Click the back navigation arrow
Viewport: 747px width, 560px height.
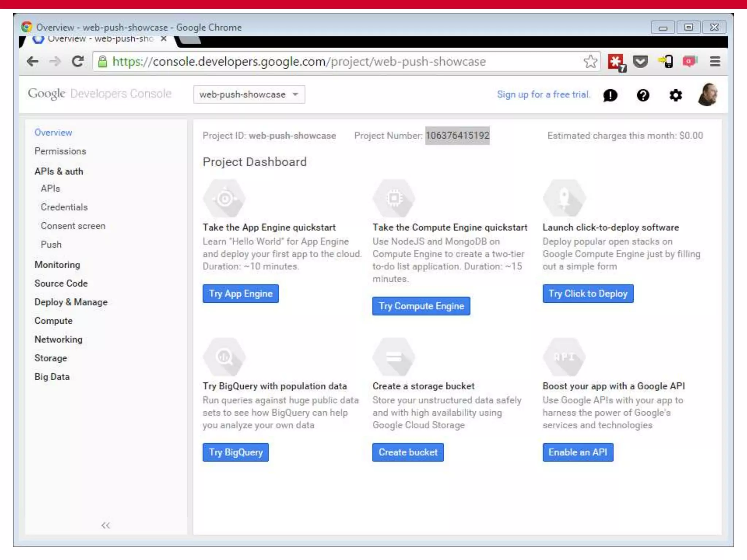click(33, 62)
